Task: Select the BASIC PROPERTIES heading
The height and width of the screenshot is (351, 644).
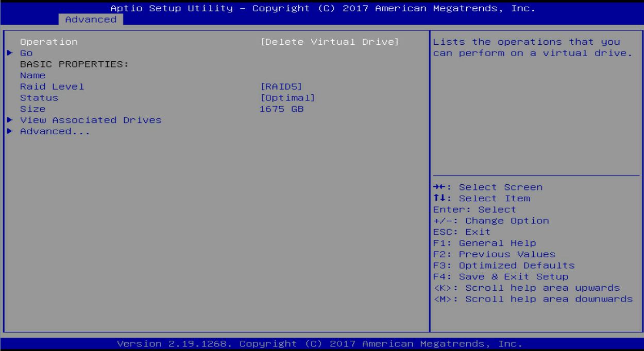Action: click(74, 64)
